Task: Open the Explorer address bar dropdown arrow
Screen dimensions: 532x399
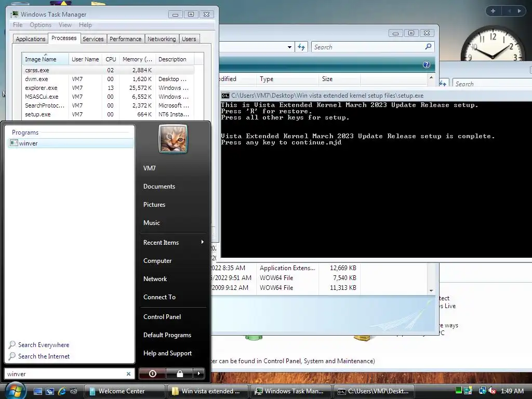Action: coord(289,47)
